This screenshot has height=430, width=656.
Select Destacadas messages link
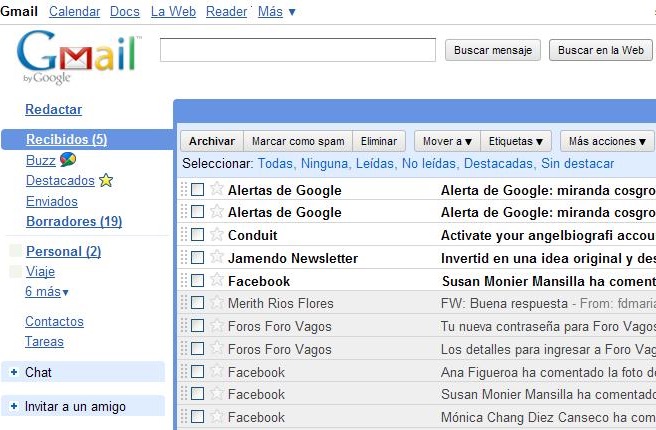coord(500,164)
